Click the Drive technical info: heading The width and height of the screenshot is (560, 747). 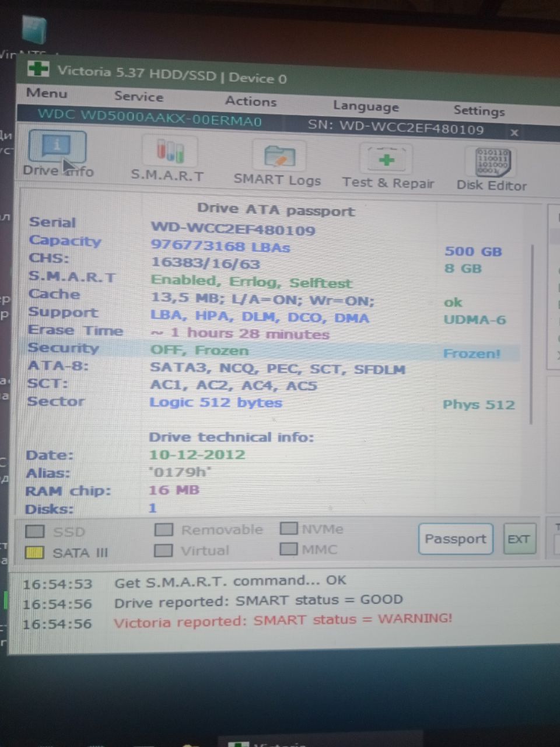(x=231, y=437)
